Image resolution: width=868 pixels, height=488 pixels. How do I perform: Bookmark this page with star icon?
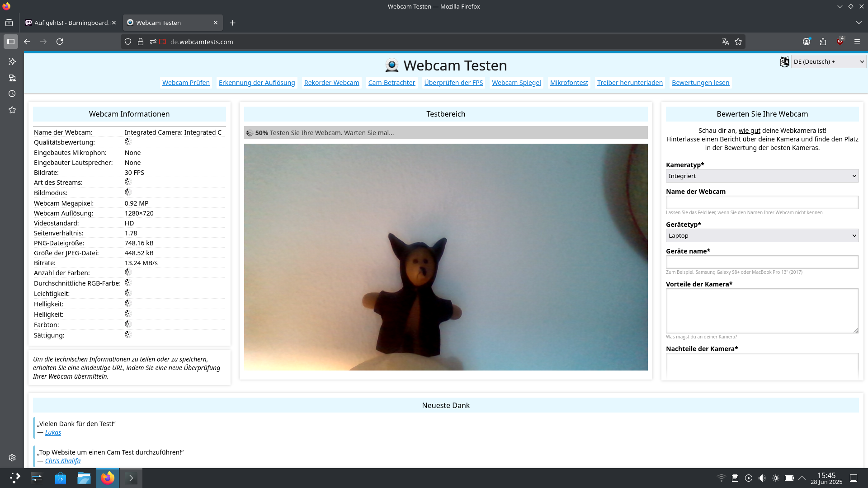(x=738, y=42)
